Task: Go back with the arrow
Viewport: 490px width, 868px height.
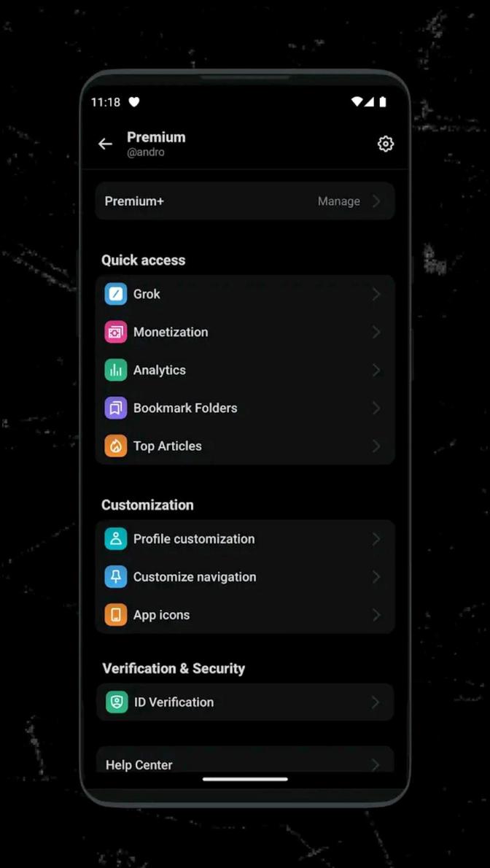Action: pyautogui.click(x=104, y=144)
